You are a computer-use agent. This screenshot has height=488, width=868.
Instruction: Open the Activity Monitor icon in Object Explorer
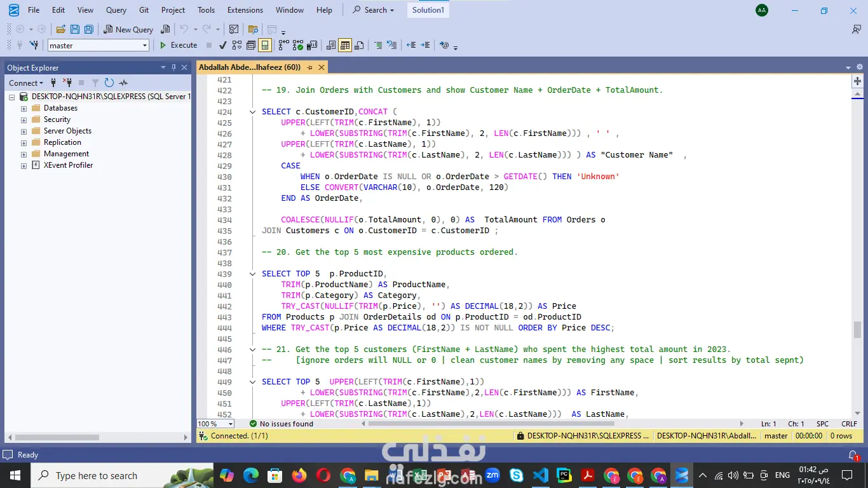coord(123,83)
